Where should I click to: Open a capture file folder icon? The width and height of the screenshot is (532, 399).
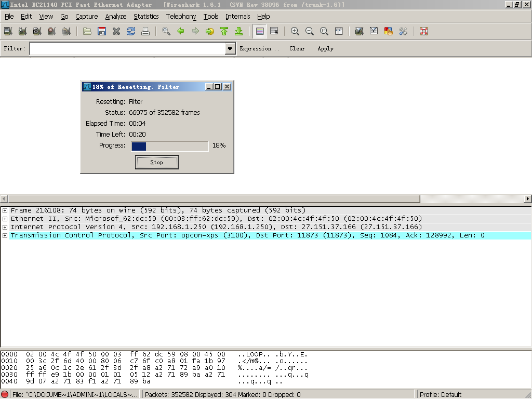pos(87,31)
